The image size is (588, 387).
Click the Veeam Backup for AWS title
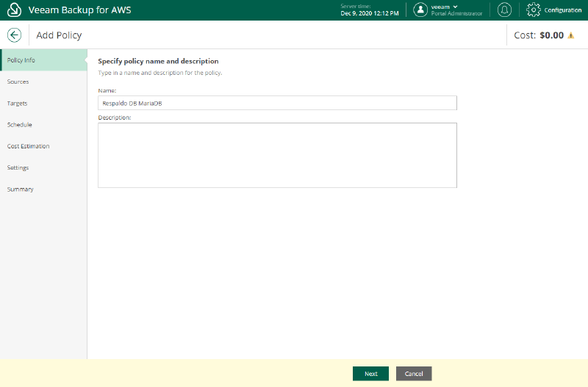point(80,10)
